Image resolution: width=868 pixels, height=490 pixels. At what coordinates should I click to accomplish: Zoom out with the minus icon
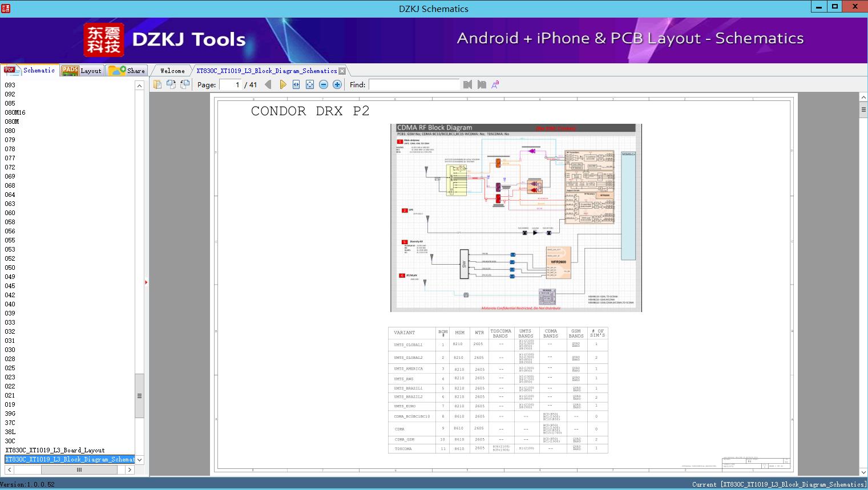tap(324, 84)
